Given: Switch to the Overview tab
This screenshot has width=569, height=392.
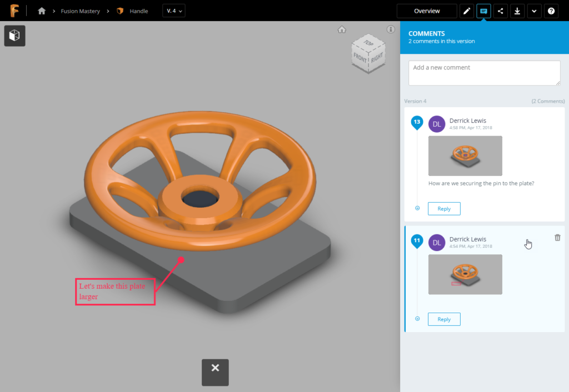Looking at the screenshot, I should click(427, 10).
